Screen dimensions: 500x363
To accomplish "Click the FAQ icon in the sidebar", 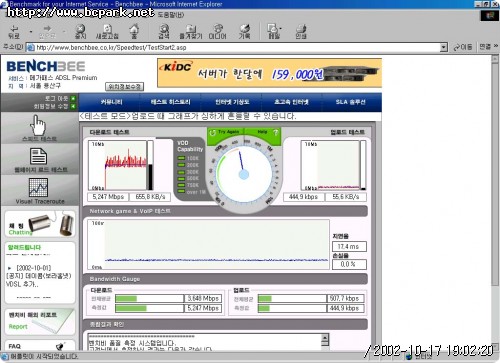I will [60, 346].
